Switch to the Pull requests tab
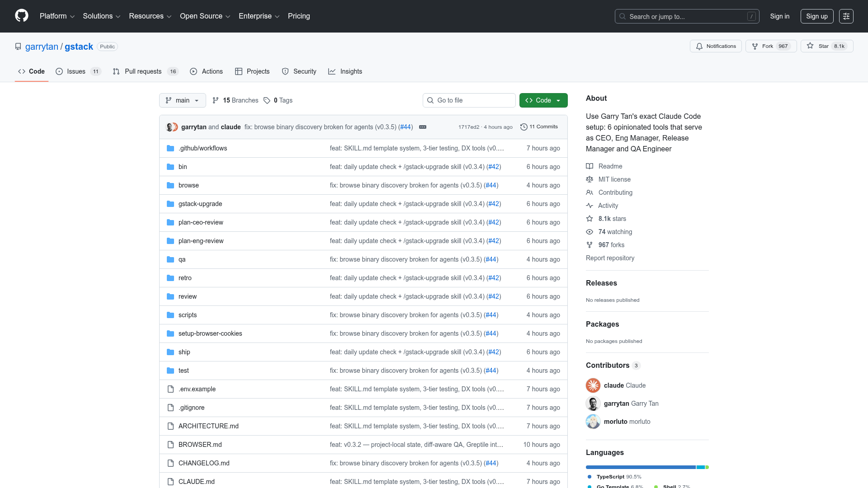Screen dimensions: 868x488 pyautogui.click(x=143, y=71)
